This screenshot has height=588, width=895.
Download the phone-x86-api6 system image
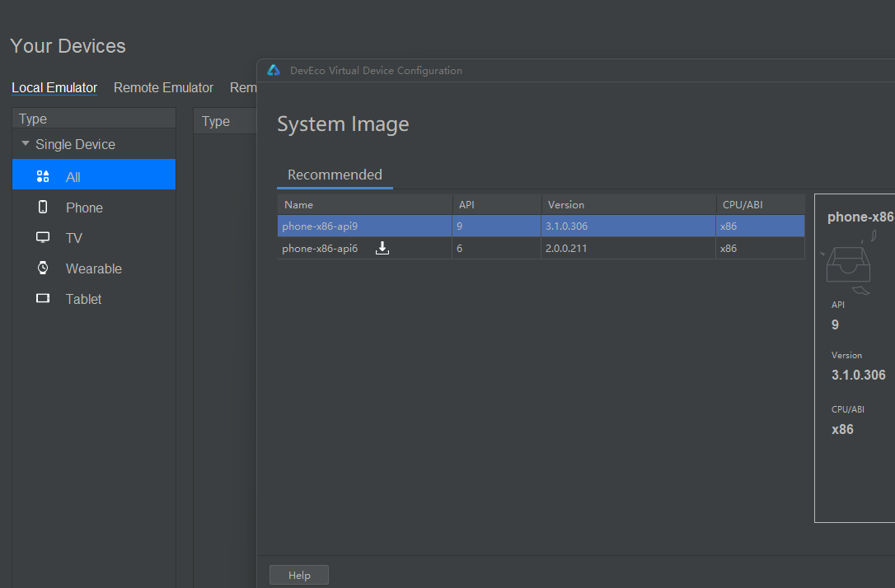pos(382,248)
